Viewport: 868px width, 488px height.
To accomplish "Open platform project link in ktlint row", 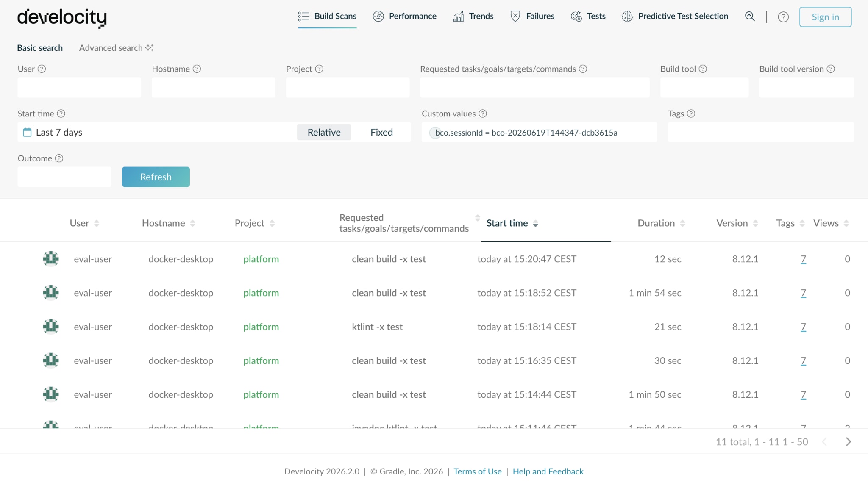I will click(x=261, y=327).
